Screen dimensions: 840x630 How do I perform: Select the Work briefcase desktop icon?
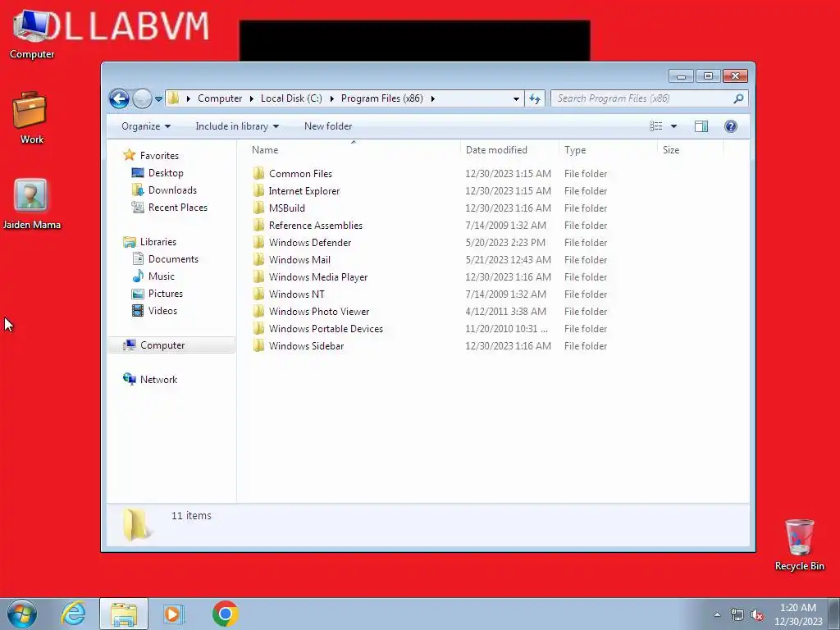coord(32,118)
